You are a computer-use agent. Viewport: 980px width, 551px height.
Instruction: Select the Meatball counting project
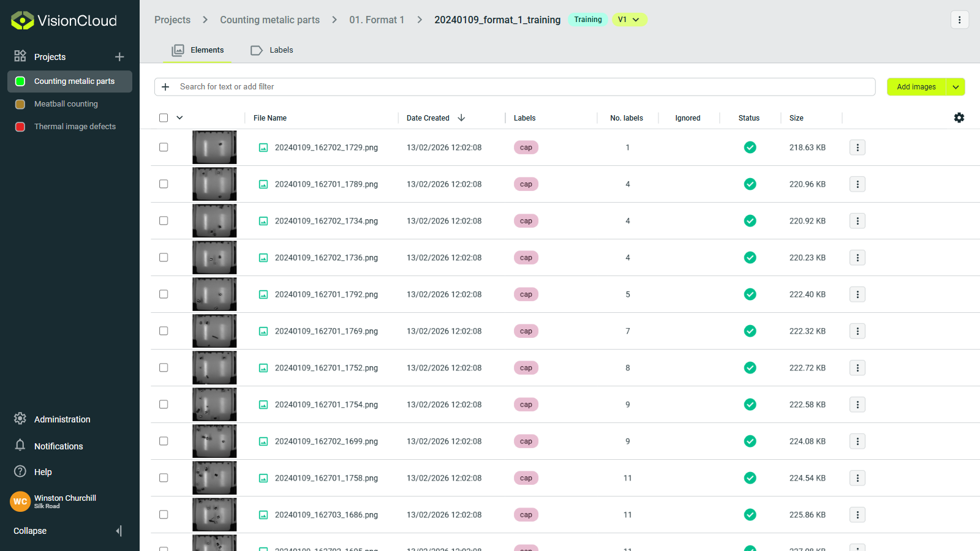(66, 103)
